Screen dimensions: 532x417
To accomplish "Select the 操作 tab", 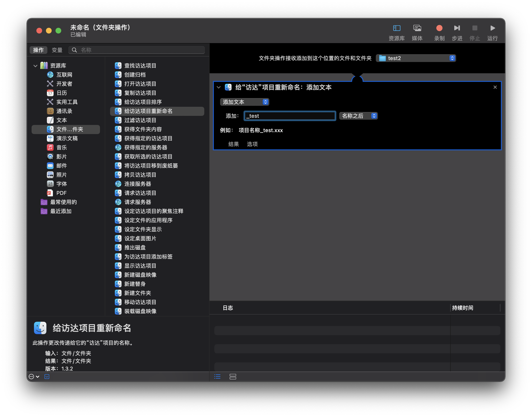I will click(x=38, y=50).
